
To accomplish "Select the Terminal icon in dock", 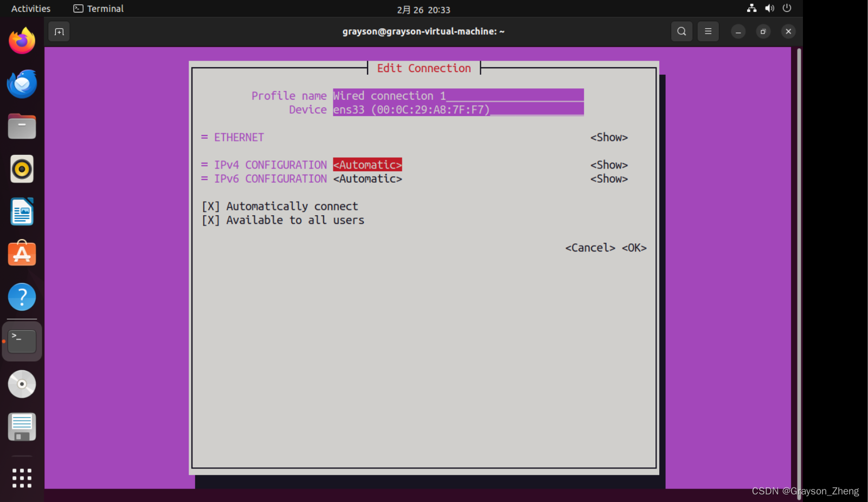I will click(x=22, y=341).
